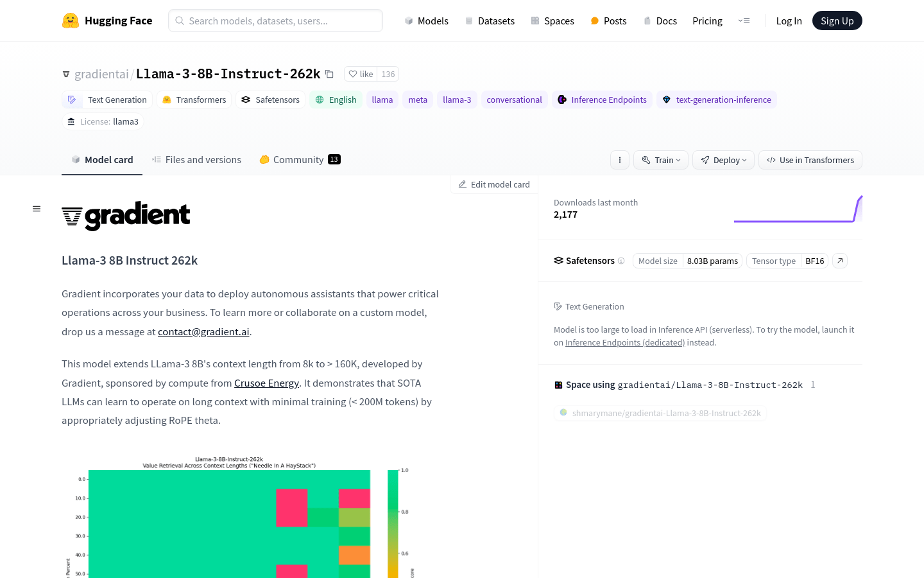Open the Community tab
The width and height of the screenshot is (924, 578).
[x=300, y=159]
